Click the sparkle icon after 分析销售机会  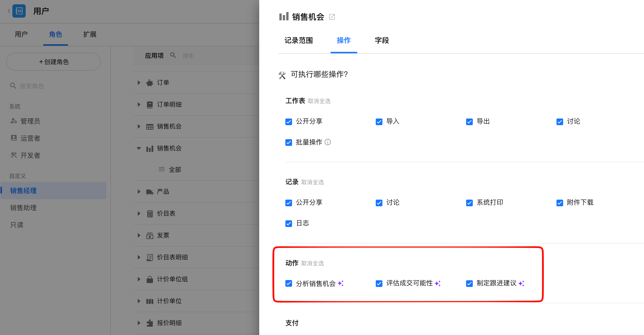pos(341,283)
